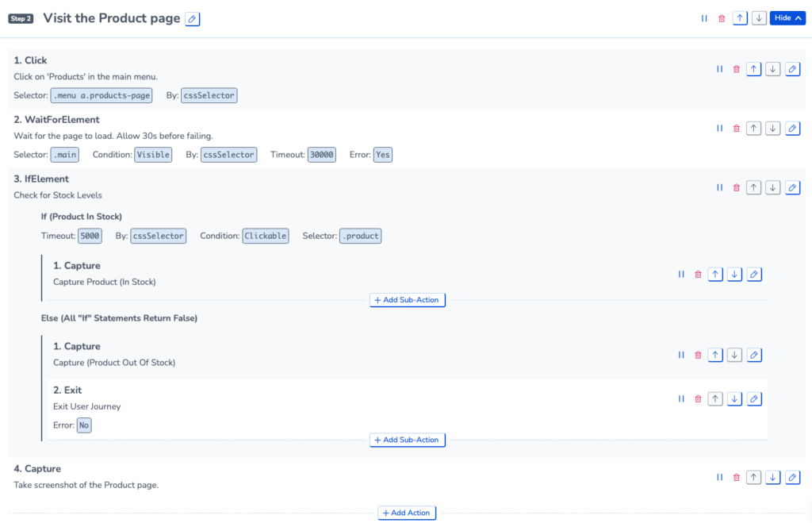Click the 'Step 2' badge
The width and height of the screenshot is (812, 523).
click(x=21, y=19)
